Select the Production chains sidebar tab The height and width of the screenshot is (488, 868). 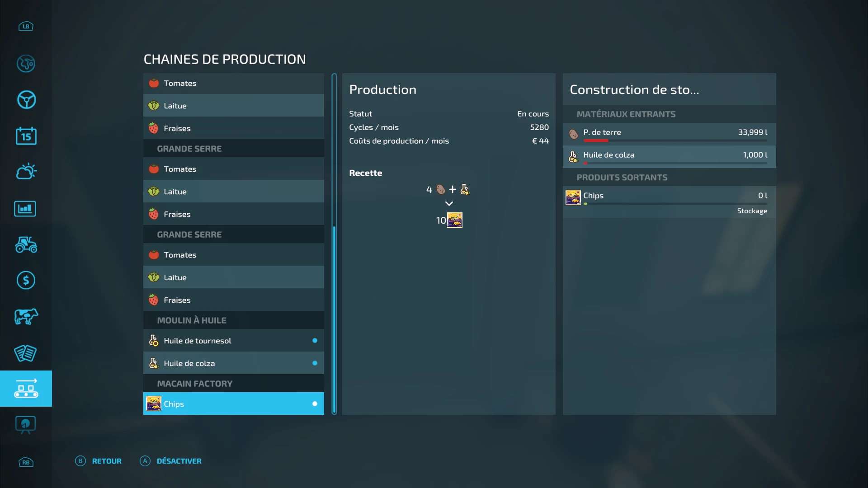click(x=26, y=389)
